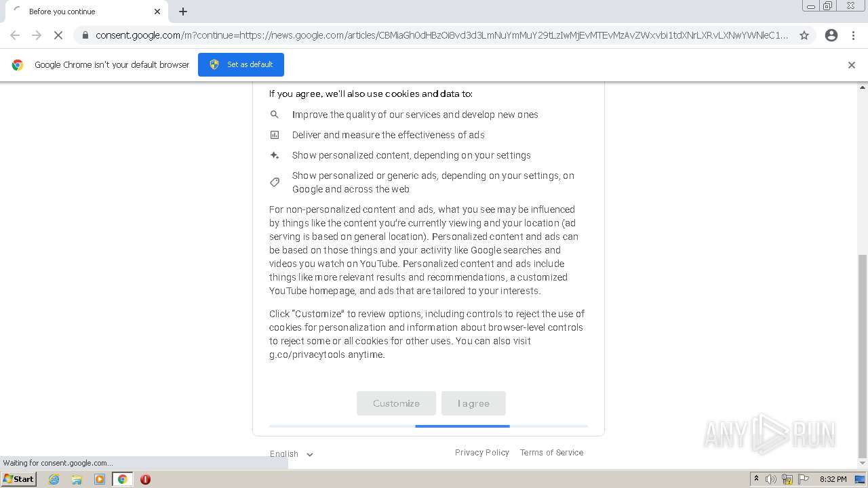Screen dimensions: 868x488
Task: Click the Action Center flag icon
Action: (803, 479)
